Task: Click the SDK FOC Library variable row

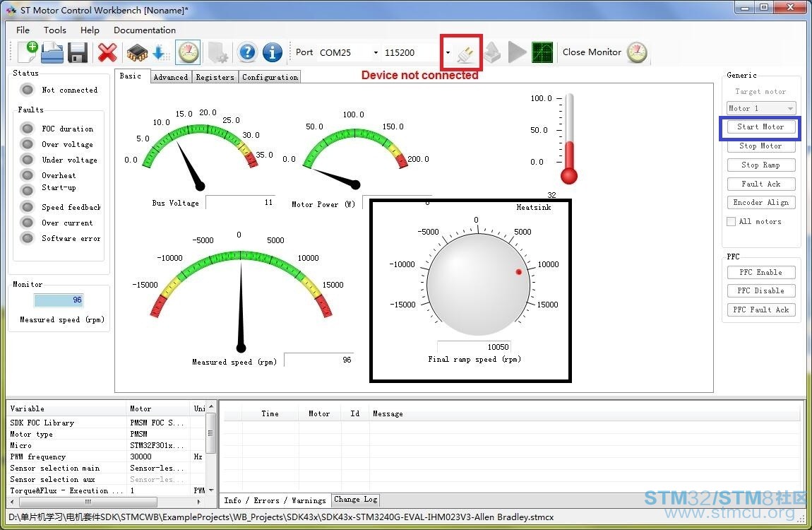Action: [x=107, y=423]
